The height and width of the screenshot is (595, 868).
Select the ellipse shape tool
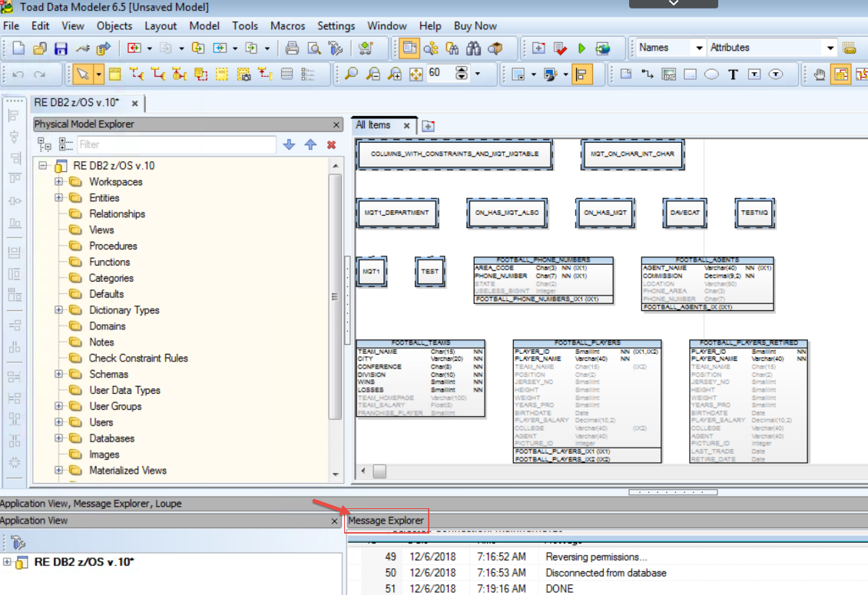click(711, 74)
